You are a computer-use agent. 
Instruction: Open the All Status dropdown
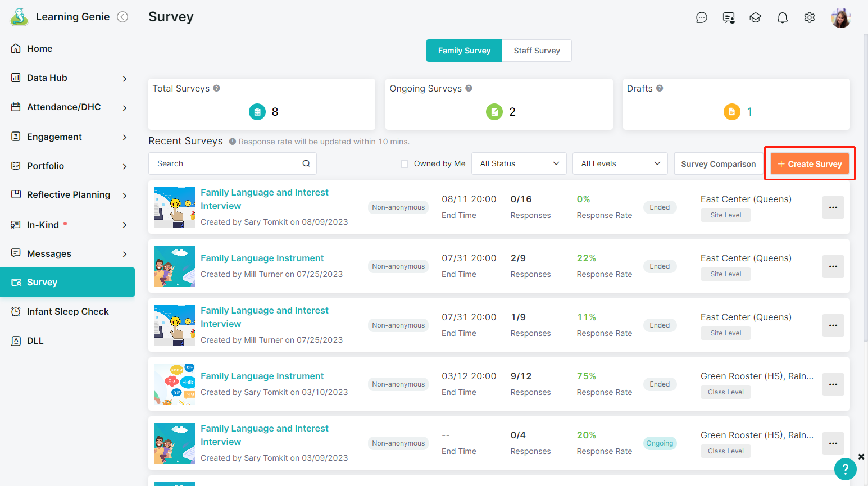519,163
